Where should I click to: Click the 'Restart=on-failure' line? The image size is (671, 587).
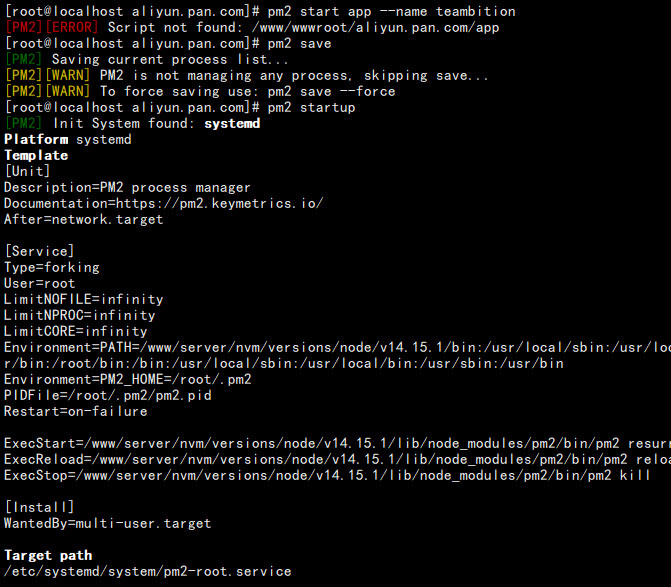coord(76,412)
